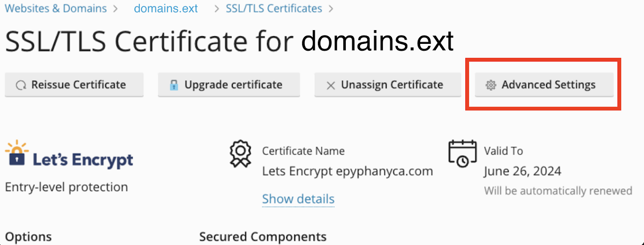Click the chevron after domains.ext
The image size is (644, 245).
217,9
